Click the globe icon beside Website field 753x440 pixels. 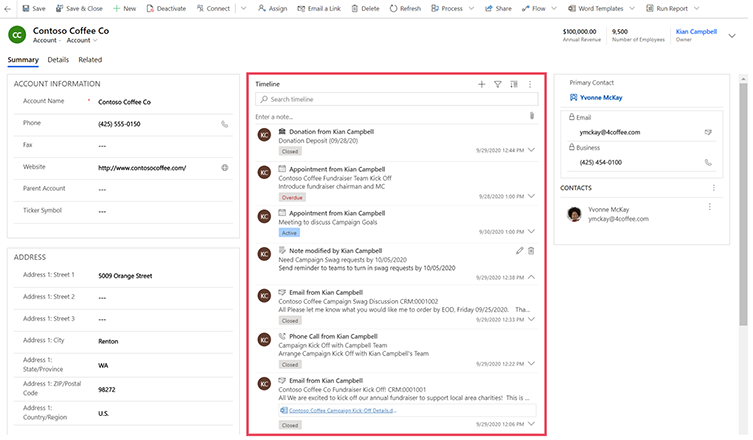[224, 167]
